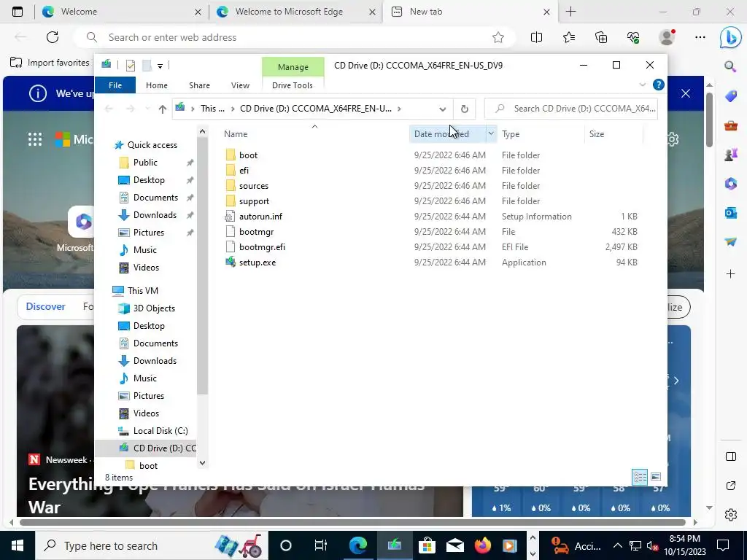
Task: Select the sources folder
Action: tap(253, 186)
